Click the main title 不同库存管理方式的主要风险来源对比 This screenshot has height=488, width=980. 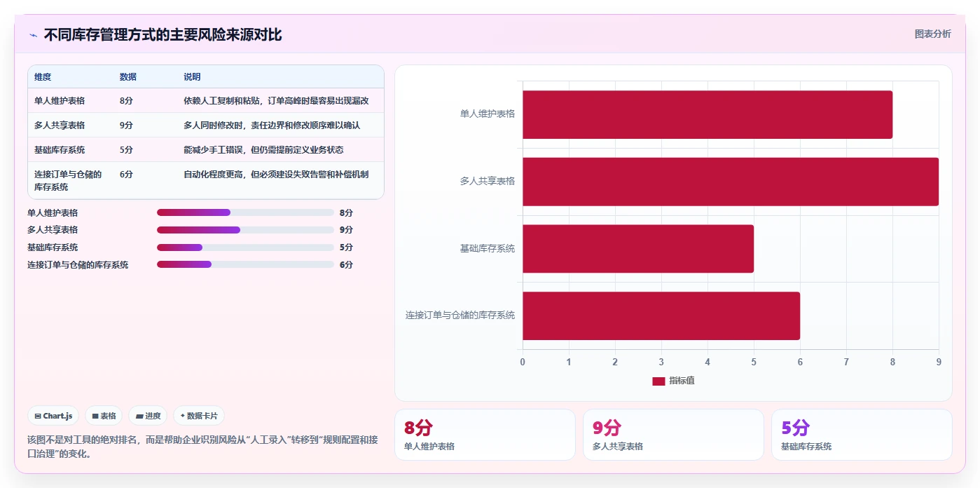pyautogui.click(x=163, y=35)
